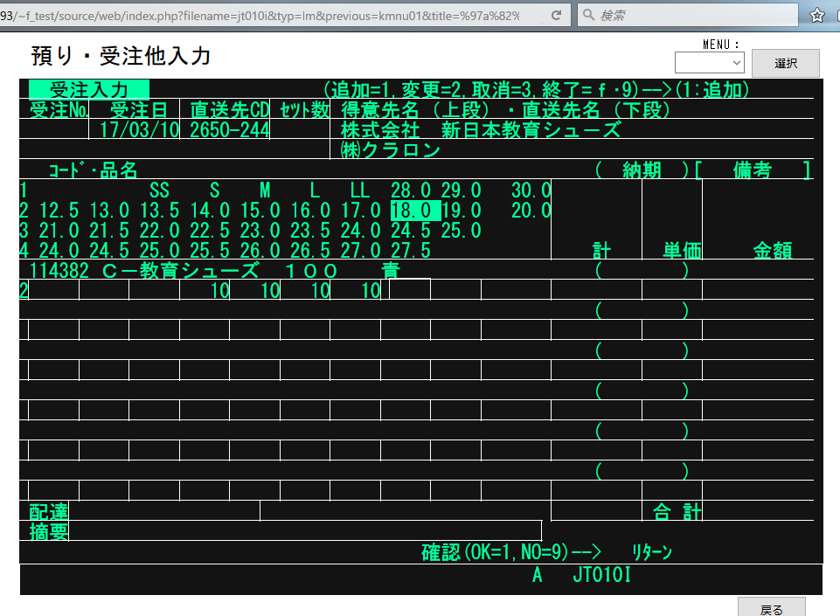The width and height of the screenshot is (840, 616).
Task: Select the highlighted 18.0 size cell
Action: pyautogui.click(x=410, y=211)
